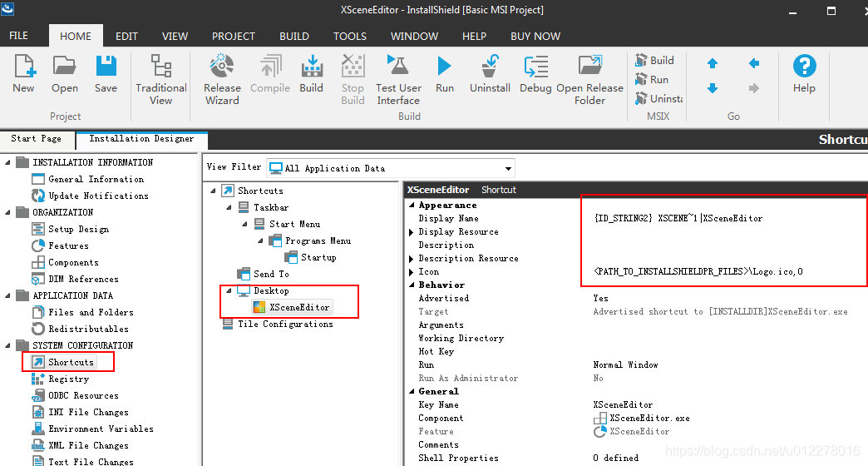
Task: Switch to the BUILD ribbon tab
Action: point(294,36)
